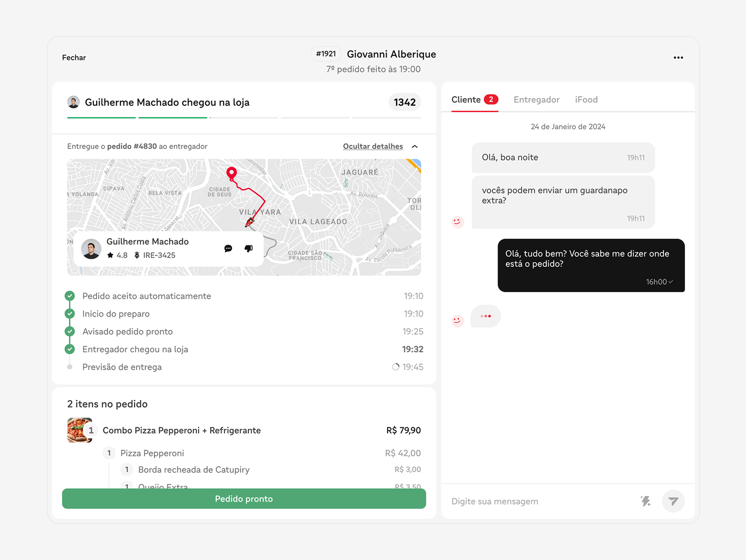Open quick replies via the lightning icon
746x560 pixels.
pyautogui.click(x=645, y=501)
